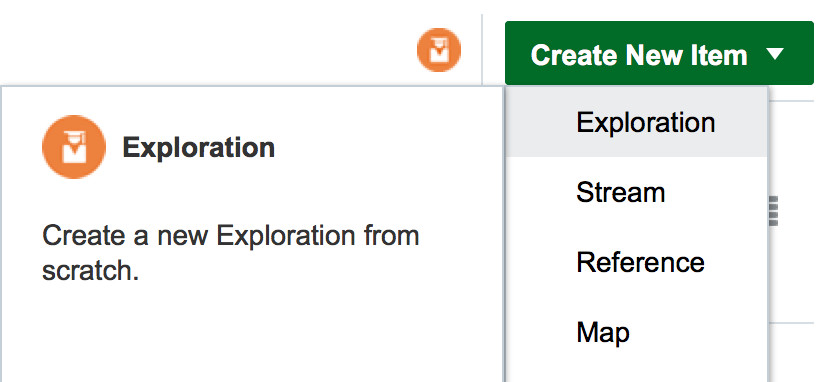Click the bold Exploration heading in description panel
Viewport: 832px width, 382px height.
(198, 147)
